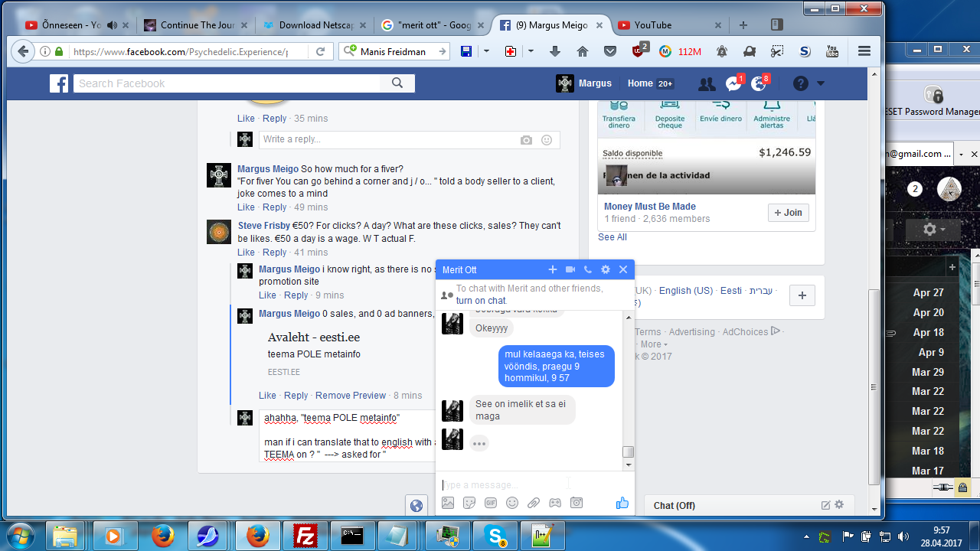Viewport: 980px width, 551px height.
Task: Go to the Facebook logo home
Action: [59, 83]
